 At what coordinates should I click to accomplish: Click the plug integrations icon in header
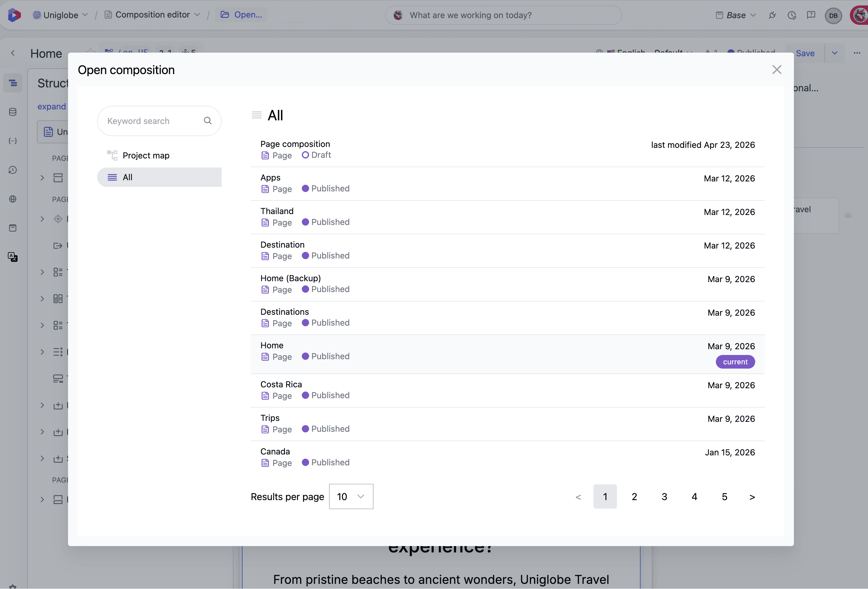click(x=772, y=15)
